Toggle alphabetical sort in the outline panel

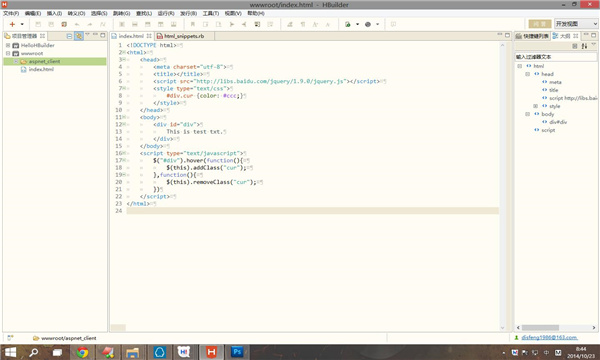click(x=584, y=46)
